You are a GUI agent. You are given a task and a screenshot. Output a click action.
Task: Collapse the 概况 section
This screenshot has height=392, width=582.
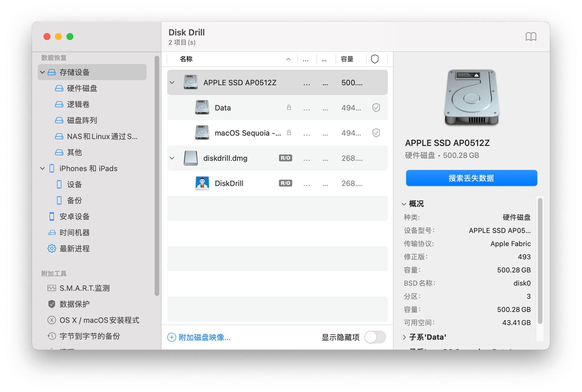click(404, 204)
